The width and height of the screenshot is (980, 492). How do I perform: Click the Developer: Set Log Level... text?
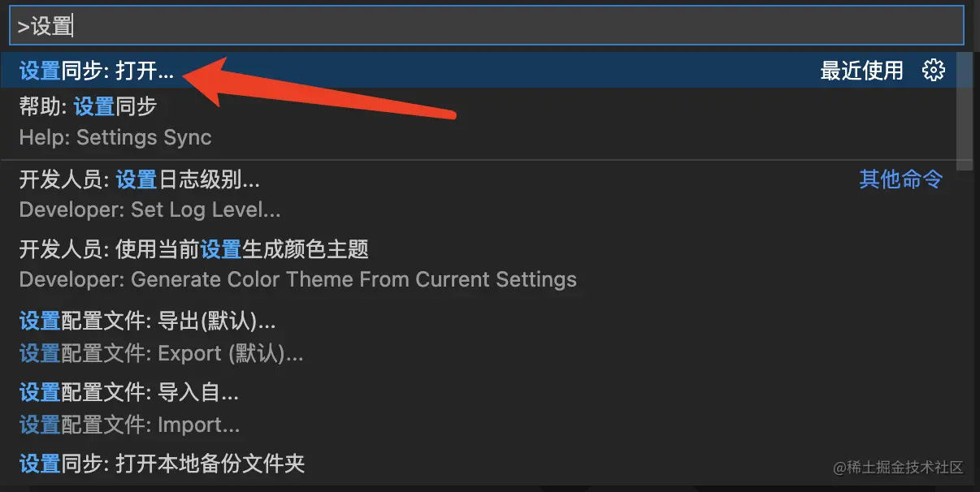(x=150, y=210)
